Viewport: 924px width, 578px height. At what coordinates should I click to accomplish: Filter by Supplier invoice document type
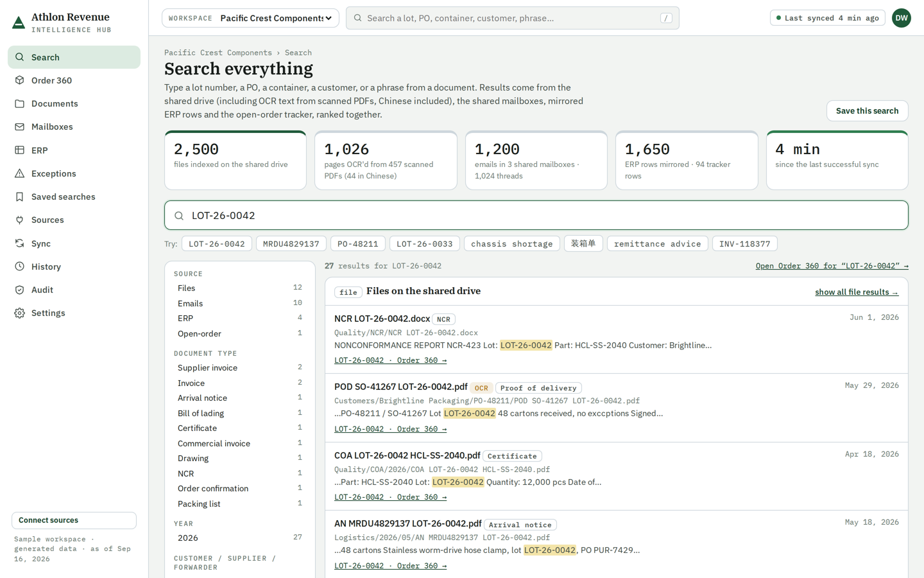(239, 367)
